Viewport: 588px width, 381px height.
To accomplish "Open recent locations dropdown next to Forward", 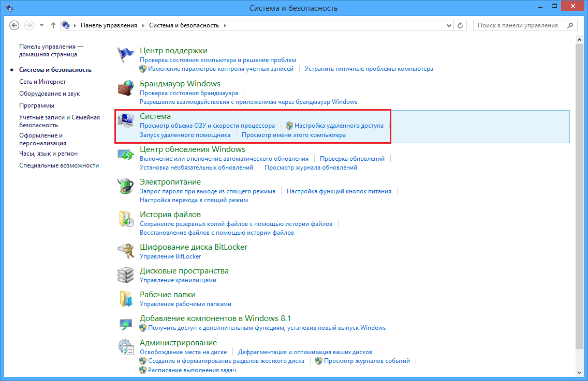I will click(x=41, y=25).
